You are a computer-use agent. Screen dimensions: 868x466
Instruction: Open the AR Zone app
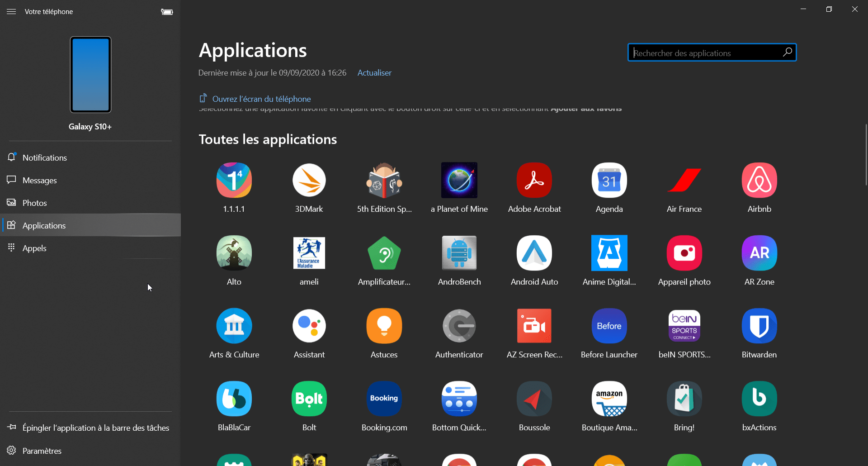[759, 253]
